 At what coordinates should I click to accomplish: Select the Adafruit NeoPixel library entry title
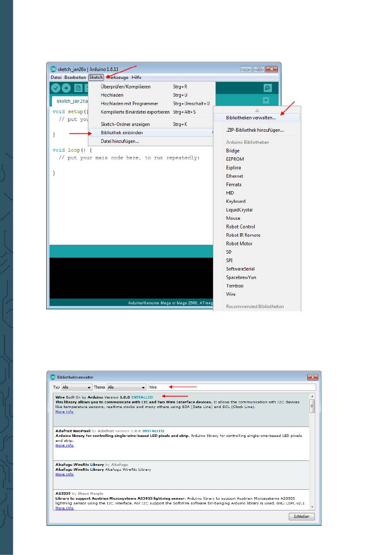tap(73, 431)
